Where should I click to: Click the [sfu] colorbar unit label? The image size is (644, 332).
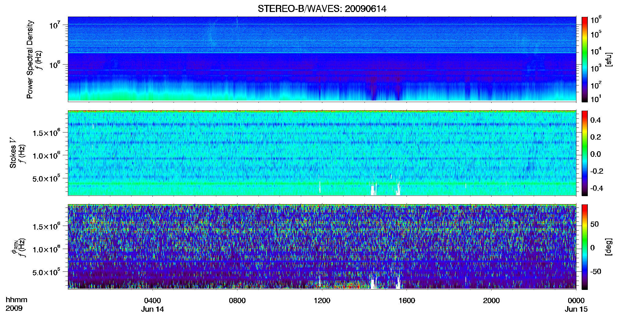pos(609,59)
